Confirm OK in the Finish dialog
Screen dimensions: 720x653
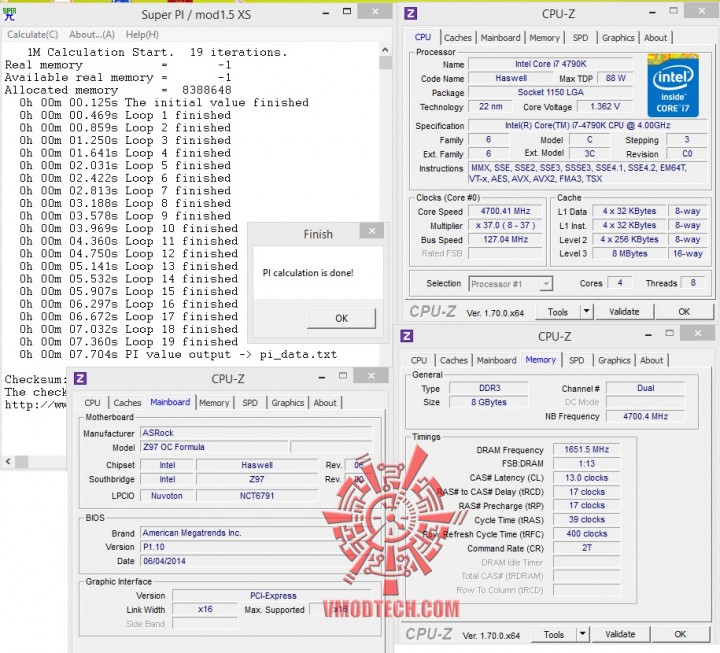click(342, 318)
